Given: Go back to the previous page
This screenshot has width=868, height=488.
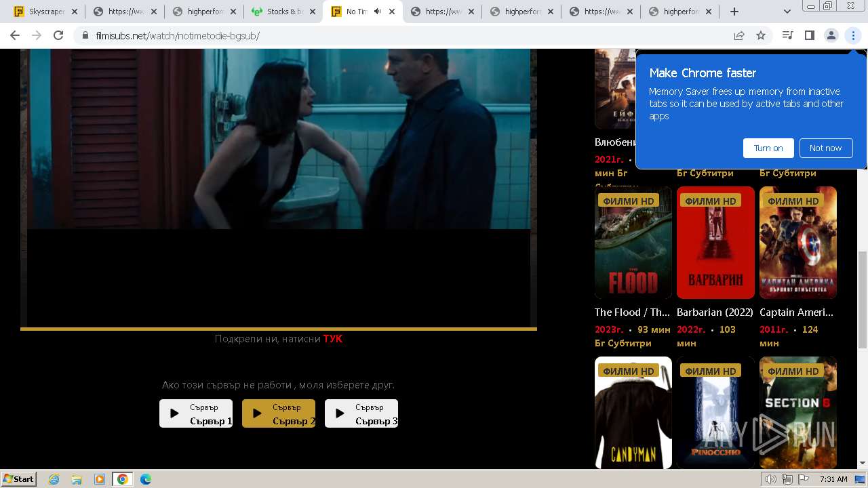Looking at the screenshot, I should coord(15,35).
